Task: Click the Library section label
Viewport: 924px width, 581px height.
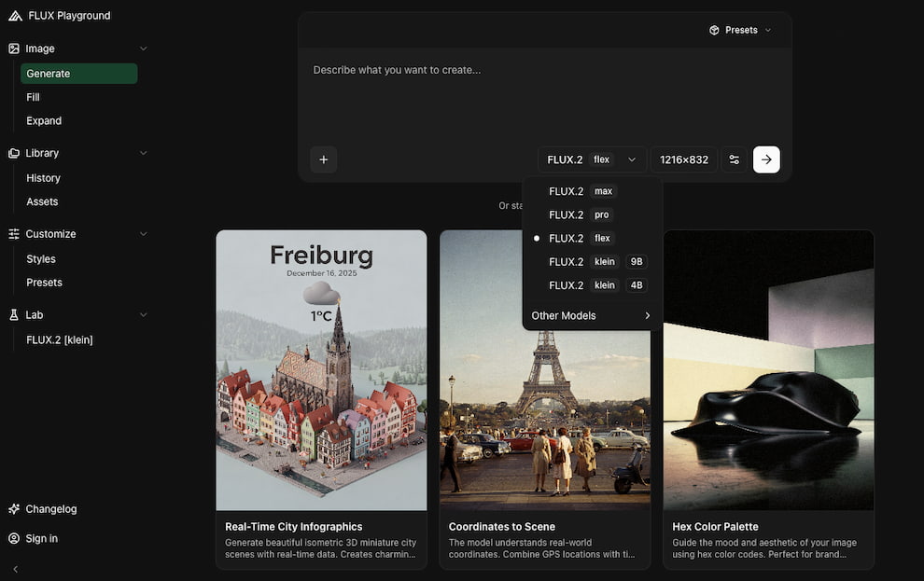Action: point(42,153)
